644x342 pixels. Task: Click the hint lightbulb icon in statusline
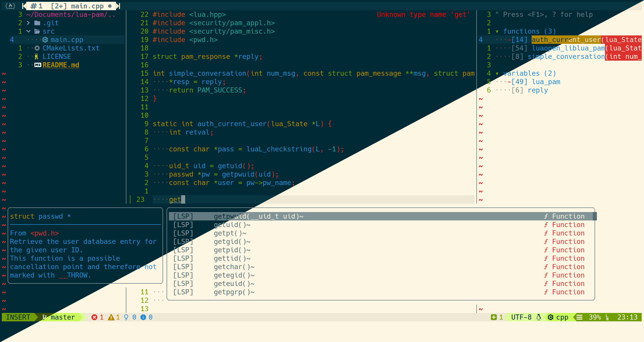(x=126, y=317)
